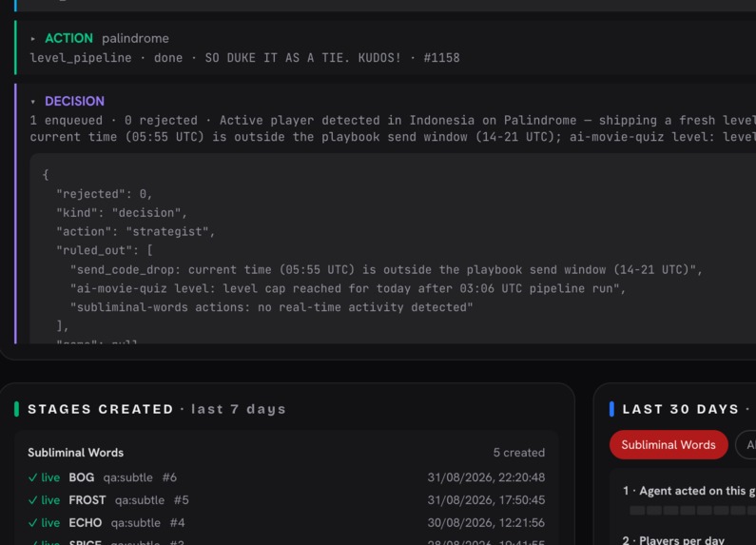
Task: Click the send_code_drop ruled-out line
Action: (x=386, y=269)
